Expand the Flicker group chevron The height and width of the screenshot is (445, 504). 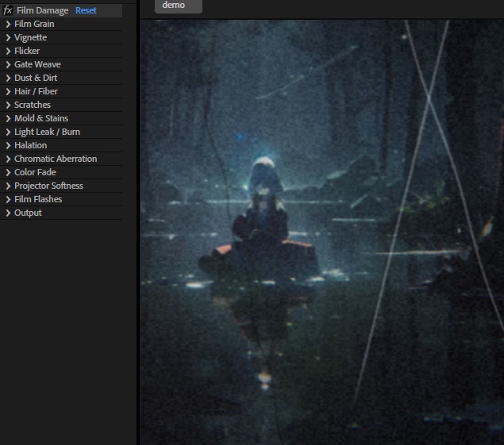coord(9,51)
